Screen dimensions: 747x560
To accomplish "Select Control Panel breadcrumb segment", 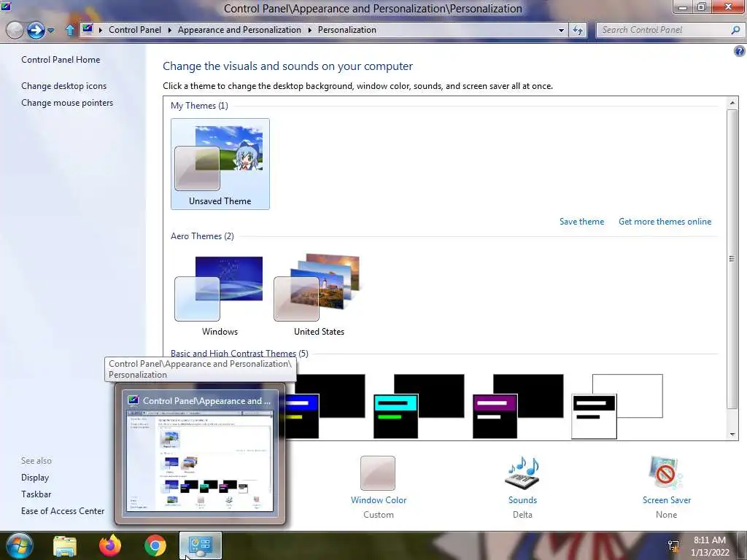I will coord(135,29).
